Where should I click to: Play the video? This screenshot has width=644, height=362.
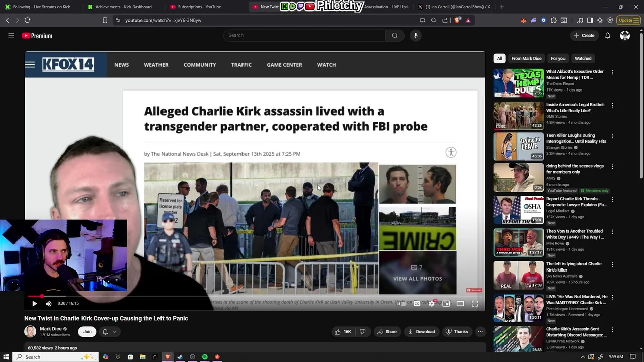coord(34,303)
